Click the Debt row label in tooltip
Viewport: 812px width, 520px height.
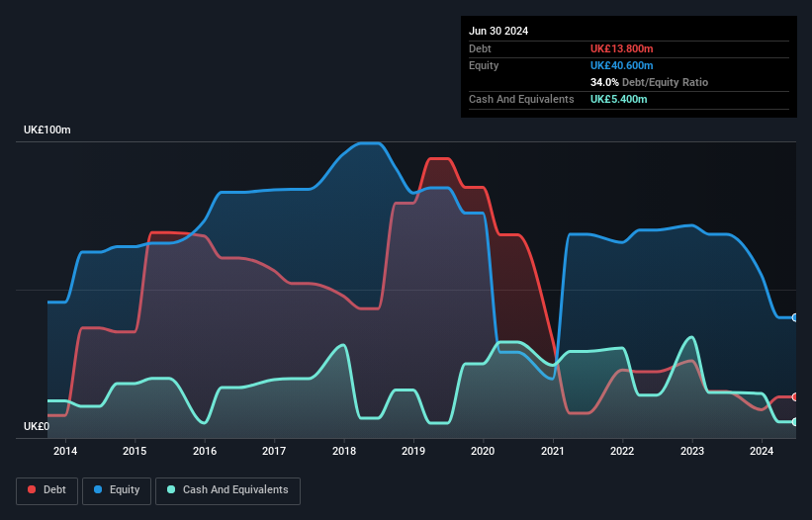(x=480, y=48)
